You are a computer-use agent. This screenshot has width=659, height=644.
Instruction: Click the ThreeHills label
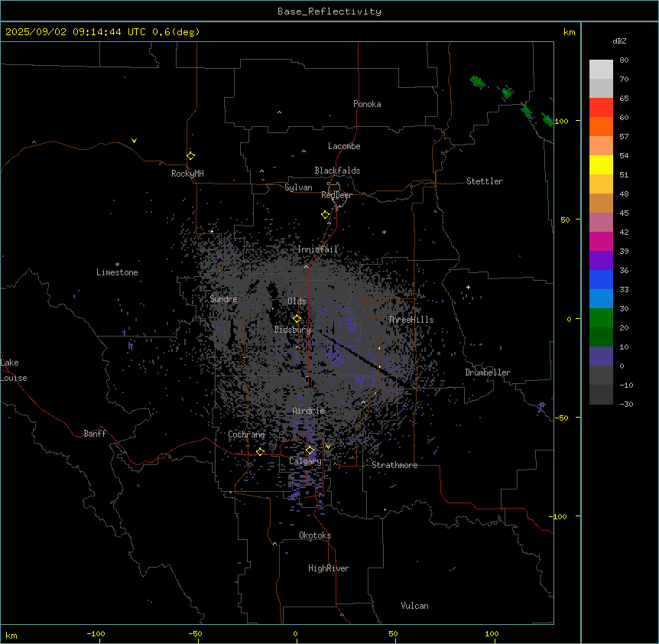[411, 320]
